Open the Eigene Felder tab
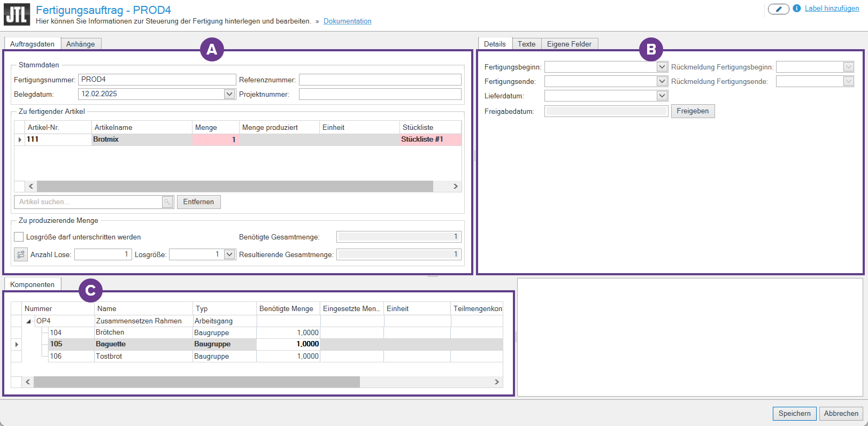868x426 pixels. point(569,44)
